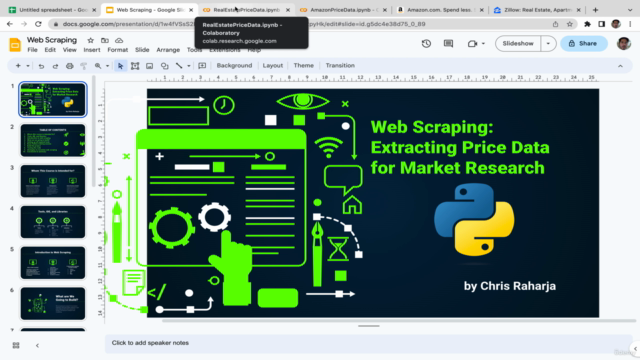Open the Slideshow options dropdown
Image resolution: width=640 pixels, height=360 pixels.
548,43
